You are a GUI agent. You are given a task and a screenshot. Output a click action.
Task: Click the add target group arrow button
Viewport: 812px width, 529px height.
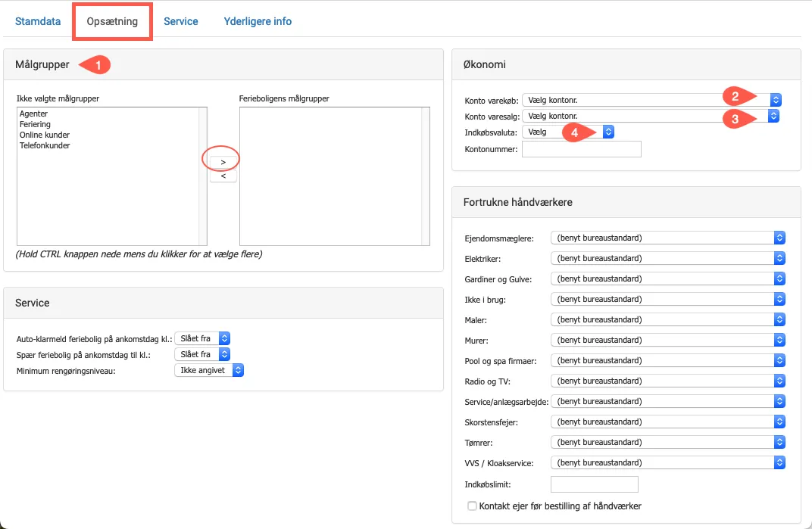click(x=223, y=162)
